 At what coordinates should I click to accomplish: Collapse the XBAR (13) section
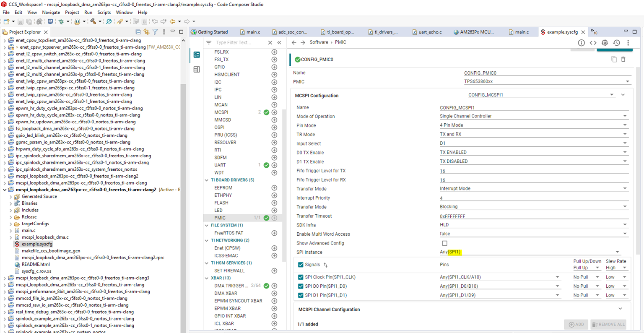click(x=207, y=278)
